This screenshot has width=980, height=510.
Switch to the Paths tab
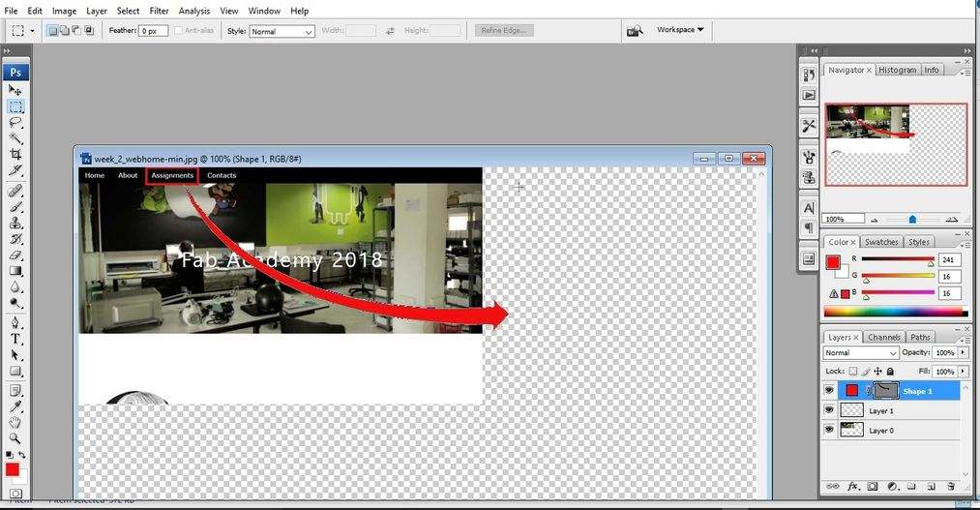(x=920, y=337)
